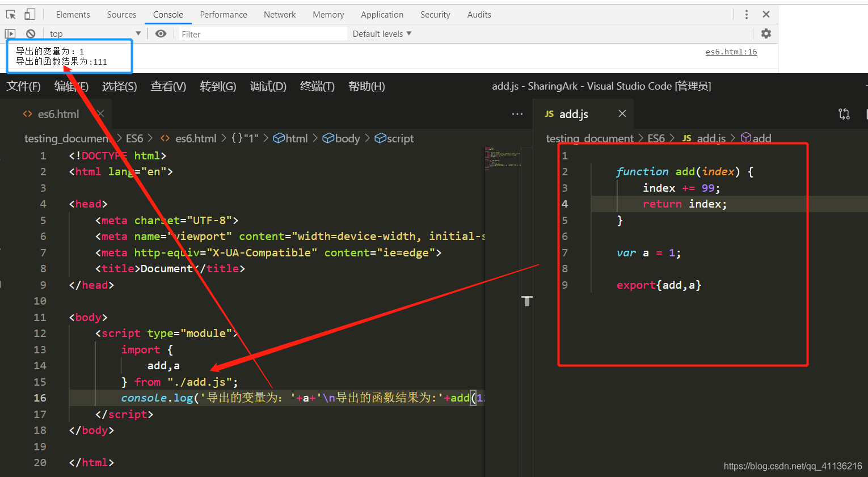Screen dimensions: 868x477
Task: Click line number 12 in es6.html
Action: (x=40, y=334)
